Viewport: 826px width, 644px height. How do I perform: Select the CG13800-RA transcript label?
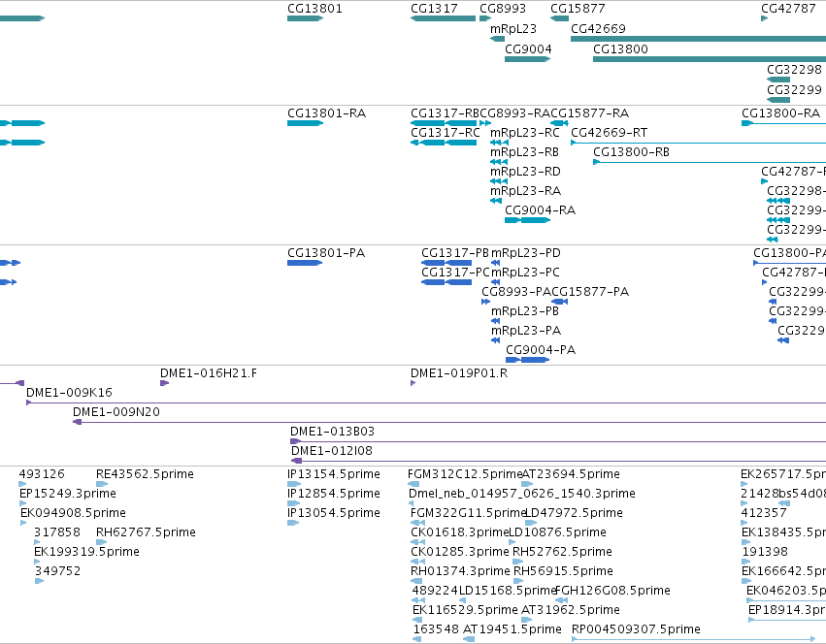point(780,113)
